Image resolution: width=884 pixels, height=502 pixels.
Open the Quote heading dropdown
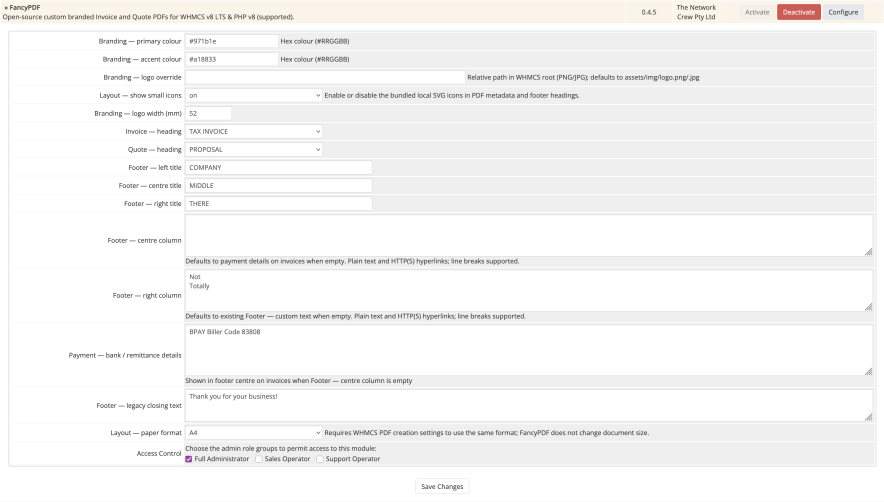(254, 149)
